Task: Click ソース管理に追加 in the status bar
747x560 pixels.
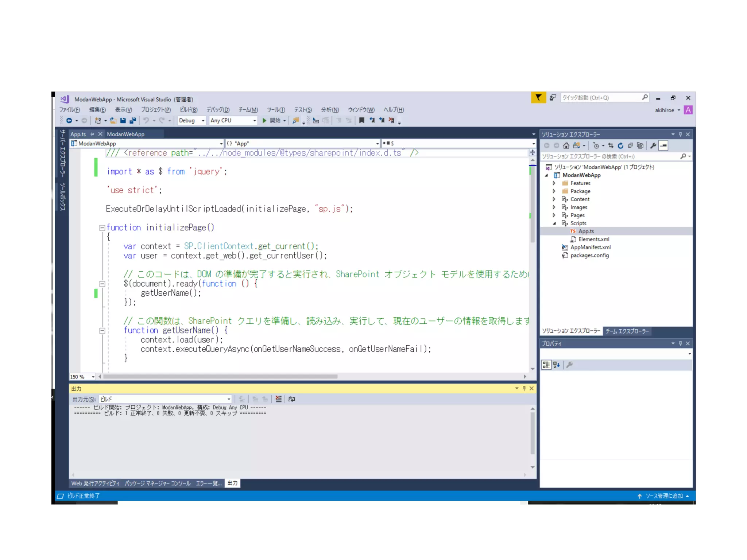Action: [x=663, y=496]
